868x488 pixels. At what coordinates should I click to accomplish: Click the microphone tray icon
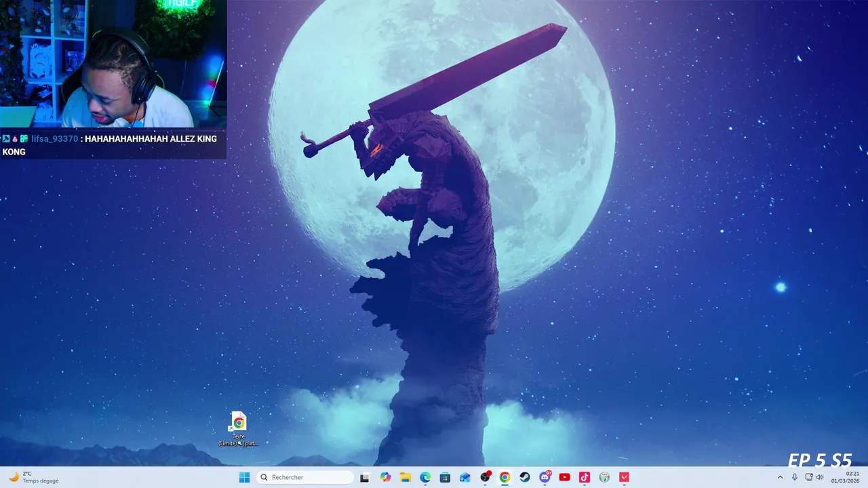[795, 477]
